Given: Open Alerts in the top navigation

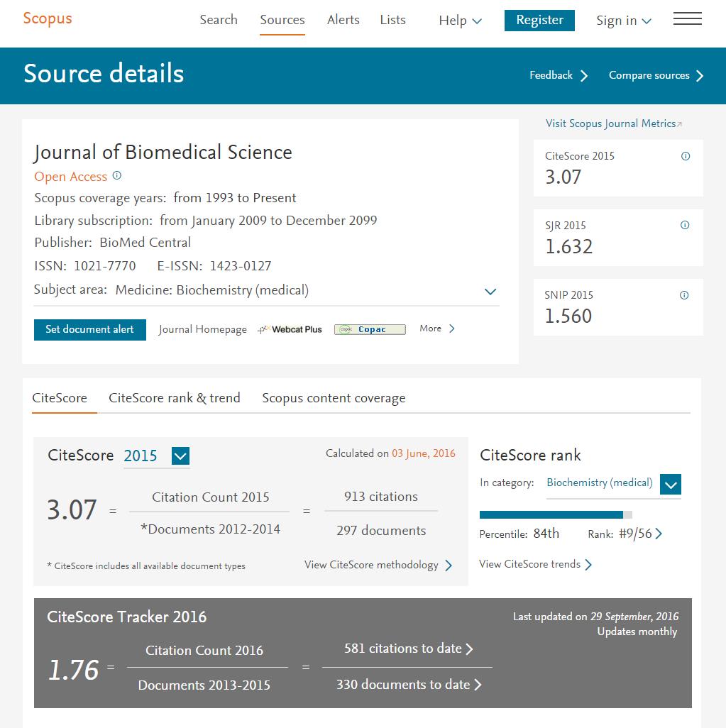Looking at the screenshot, I should (x=343, y=20).
